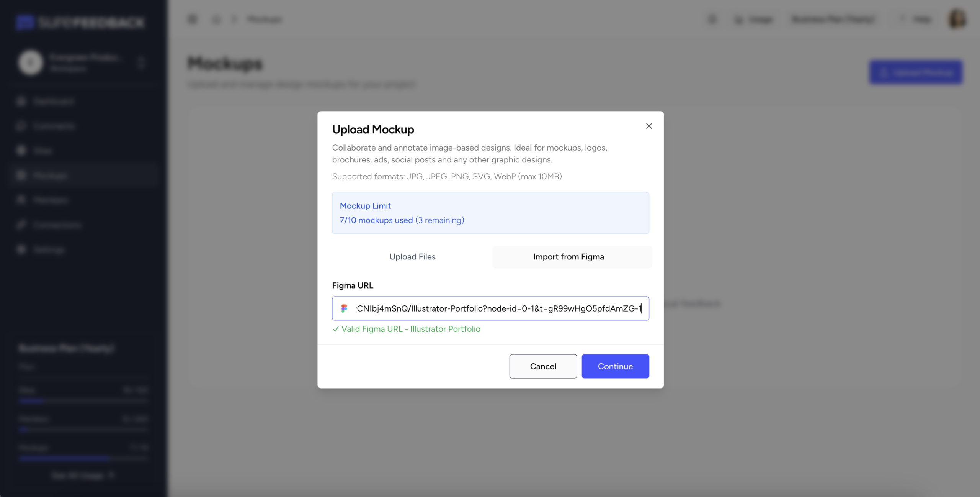Select the Import from Figma tab
Image resolution: width=980 pixels, height=497 pixels.
click(x=568, y=257)
